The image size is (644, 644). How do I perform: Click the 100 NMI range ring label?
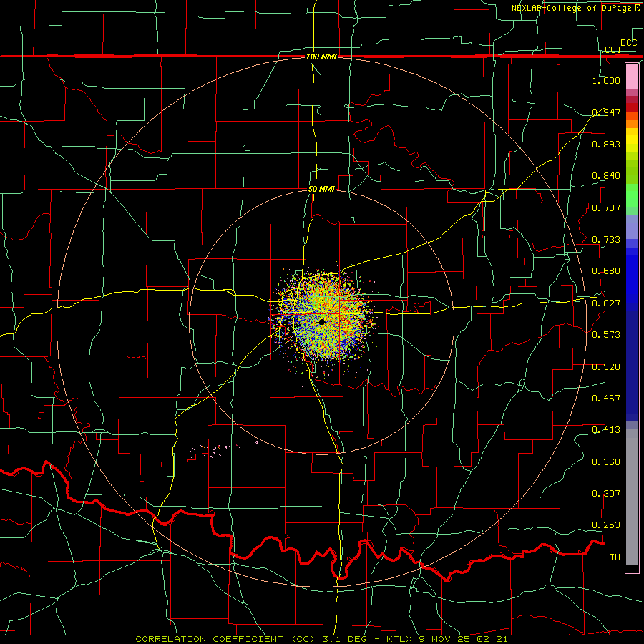tap(321, 57)
